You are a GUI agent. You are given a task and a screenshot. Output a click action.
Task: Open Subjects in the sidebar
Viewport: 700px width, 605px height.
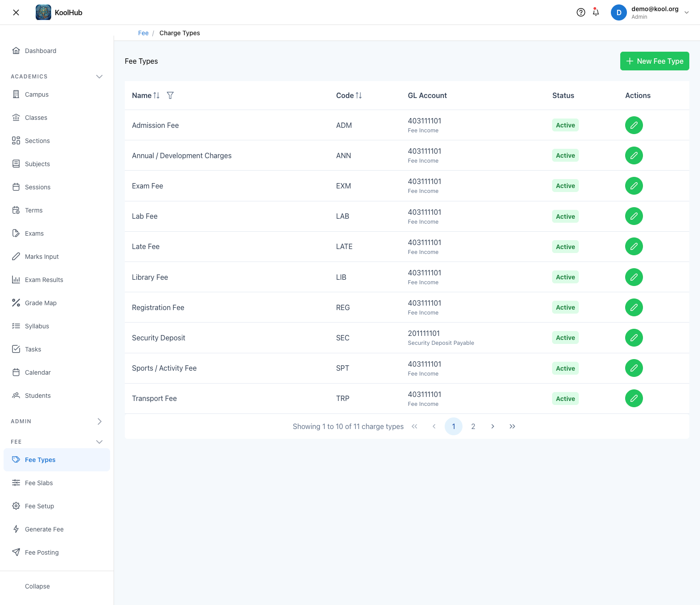point(57,164)
